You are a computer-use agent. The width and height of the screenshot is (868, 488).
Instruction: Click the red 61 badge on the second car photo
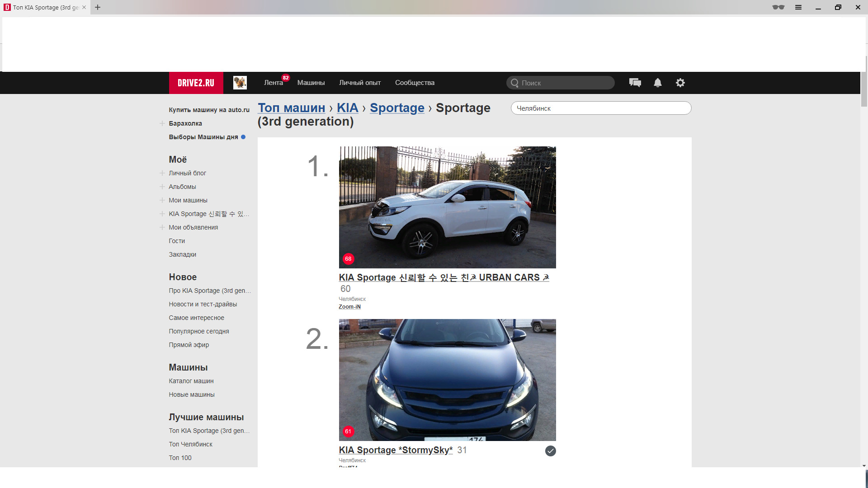point(348,432)
